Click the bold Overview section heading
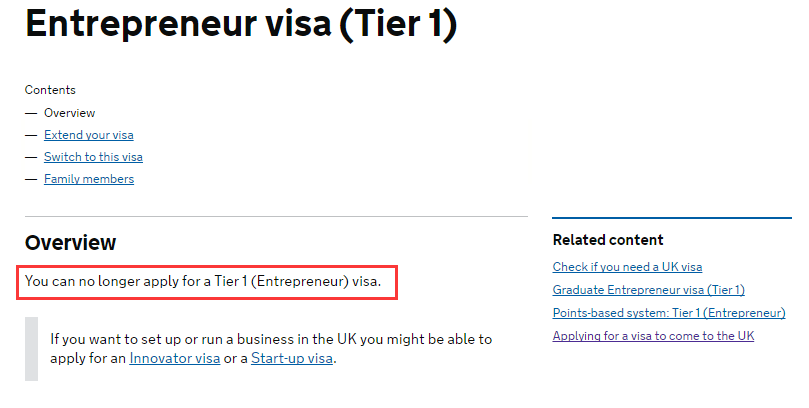Viewport: 809px width, 408px height. pos(71,242)
